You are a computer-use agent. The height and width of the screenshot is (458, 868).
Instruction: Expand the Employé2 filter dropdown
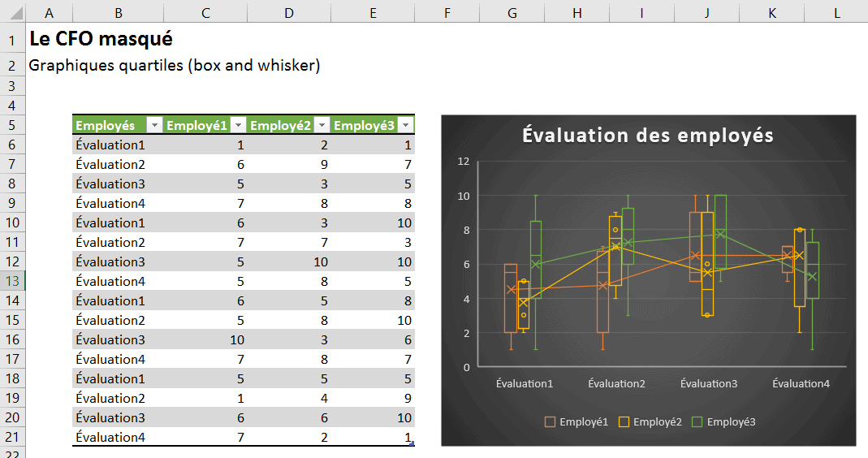(322, 125)
